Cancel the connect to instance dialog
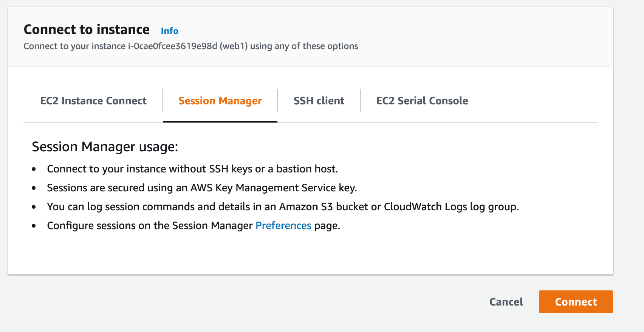The width and height of the screenshot is (644, 332). (506, 302)
